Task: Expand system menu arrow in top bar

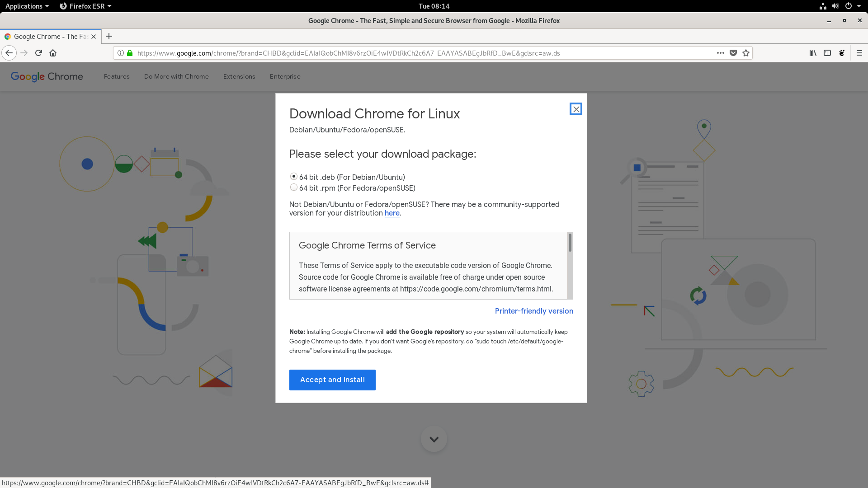Action: coord(859,6)
